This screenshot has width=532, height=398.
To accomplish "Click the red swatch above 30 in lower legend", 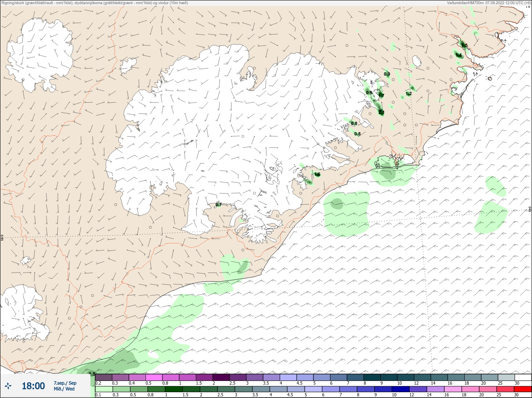I will click(x=523, y=389).
